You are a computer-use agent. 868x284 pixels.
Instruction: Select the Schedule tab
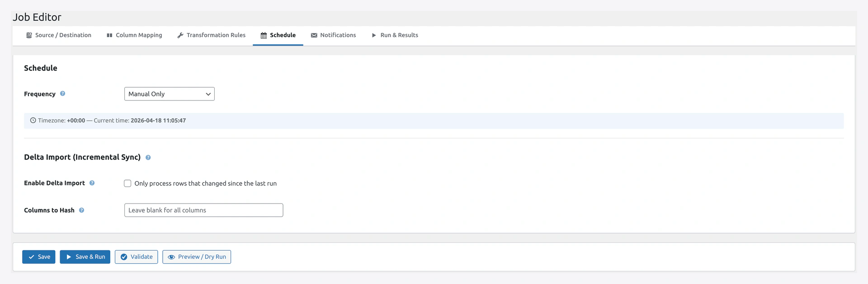point(278,35)
